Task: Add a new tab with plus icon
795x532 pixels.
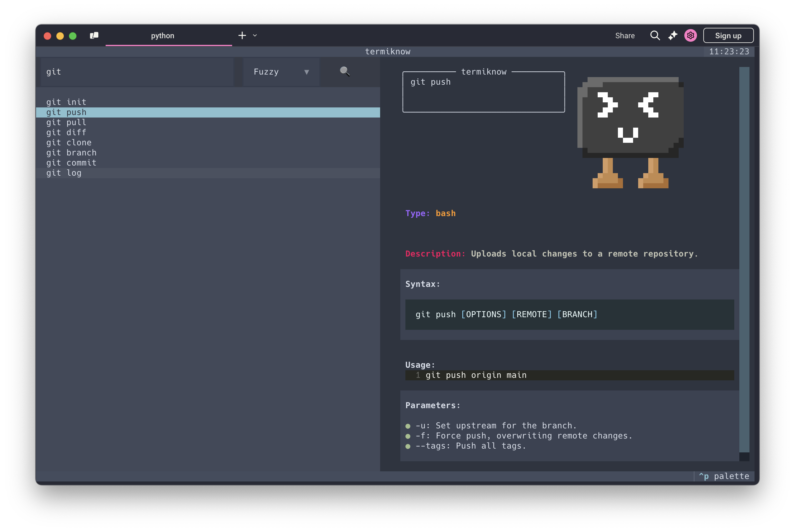Action: click(x=242, y=36)
